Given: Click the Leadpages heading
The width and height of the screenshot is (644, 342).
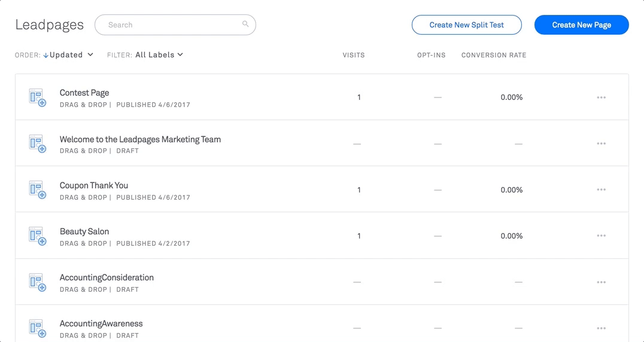Looking at the screenshot, I should pos(49,25).
